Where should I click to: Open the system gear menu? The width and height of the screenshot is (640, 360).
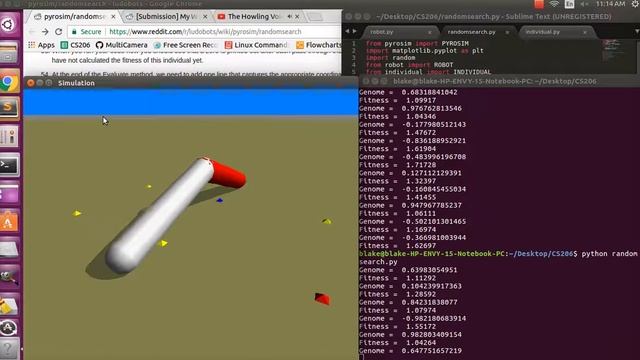(x=635, y=4)
